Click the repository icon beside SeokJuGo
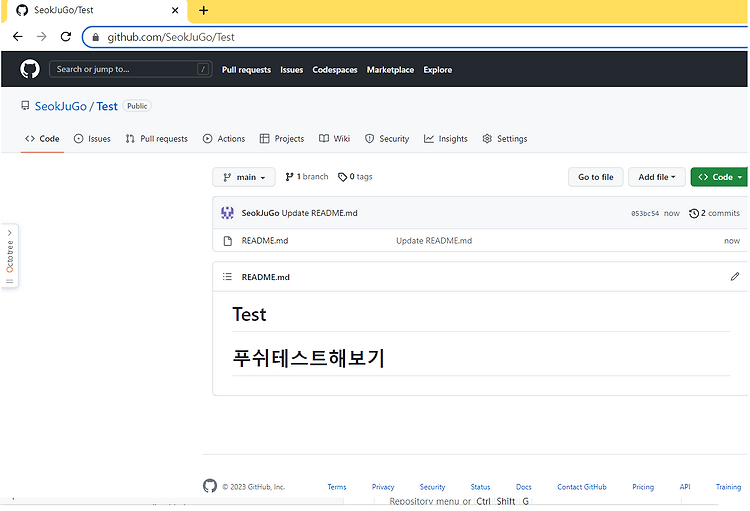Screen dimensions: 750x511 pyautogui.click(x=25, y=106)
